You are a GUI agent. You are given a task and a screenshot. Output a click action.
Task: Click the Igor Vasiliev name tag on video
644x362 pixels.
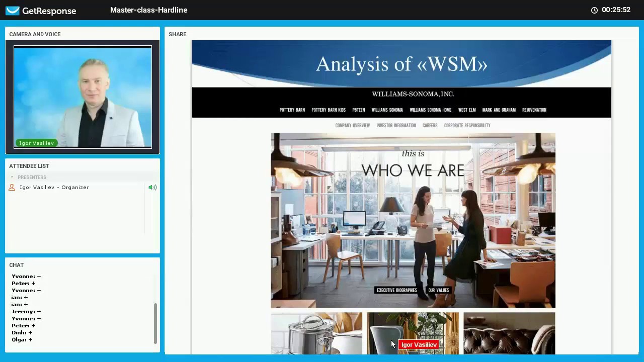[x=36, y=143]
